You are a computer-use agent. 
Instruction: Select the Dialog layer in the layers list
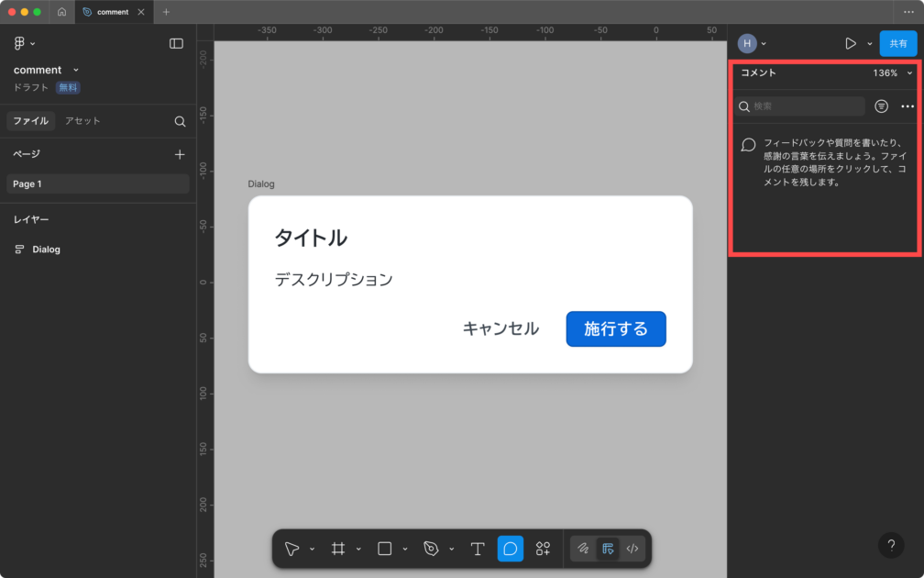click(46, 250)
